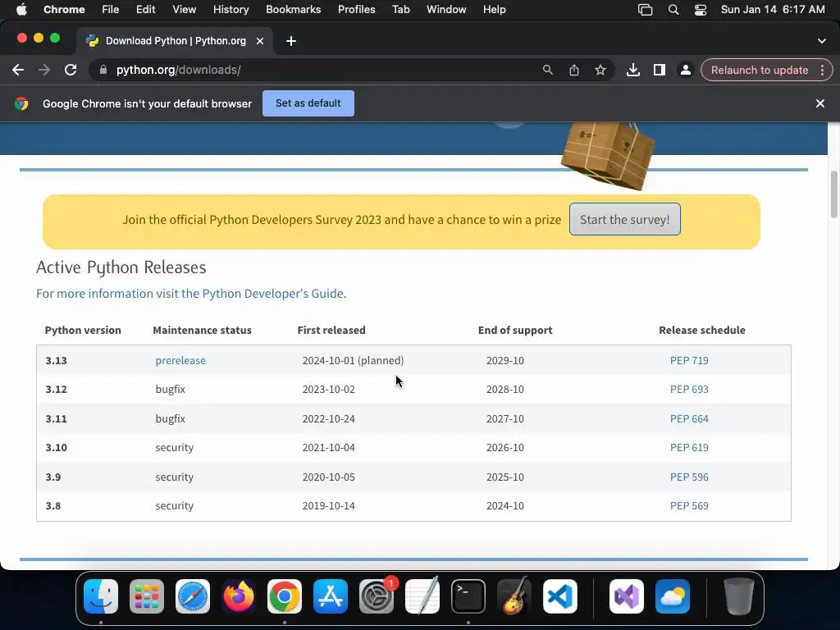Open the Tab menu
Viewport: 840px width, 630px height.
click(x=400, y=10)
